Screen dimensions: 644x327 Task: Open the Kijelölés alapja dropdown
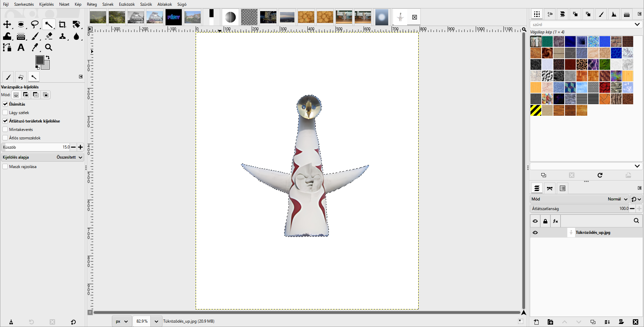tap(43, 157)
